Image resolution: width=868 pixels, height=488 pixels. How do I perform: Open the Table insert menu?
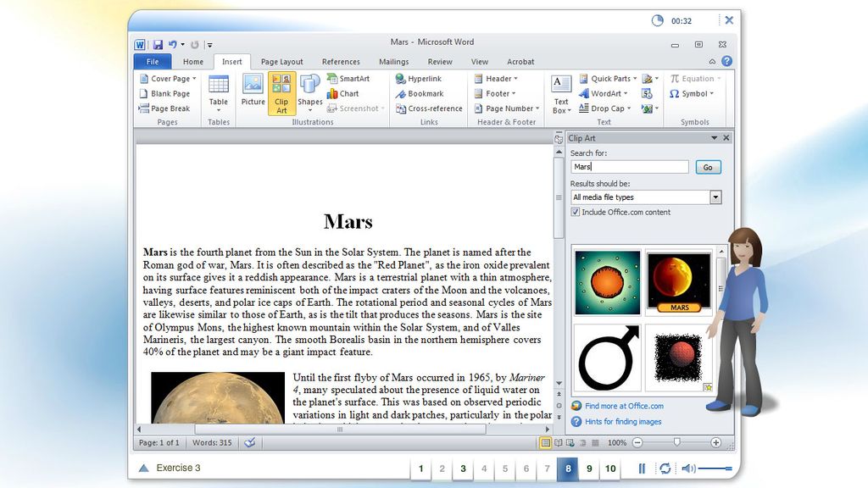[218, 93]
